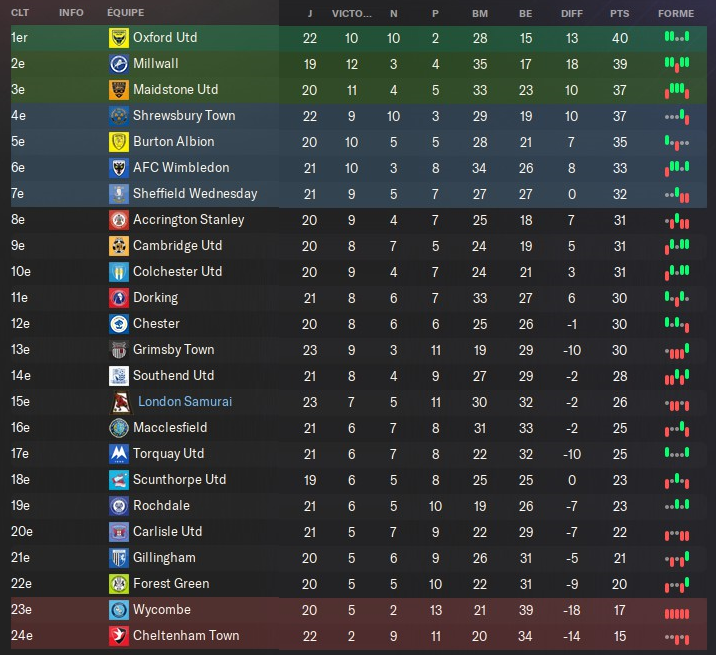Click the Forest Green club badge
The image size is (716, 655).
[118, 584]
